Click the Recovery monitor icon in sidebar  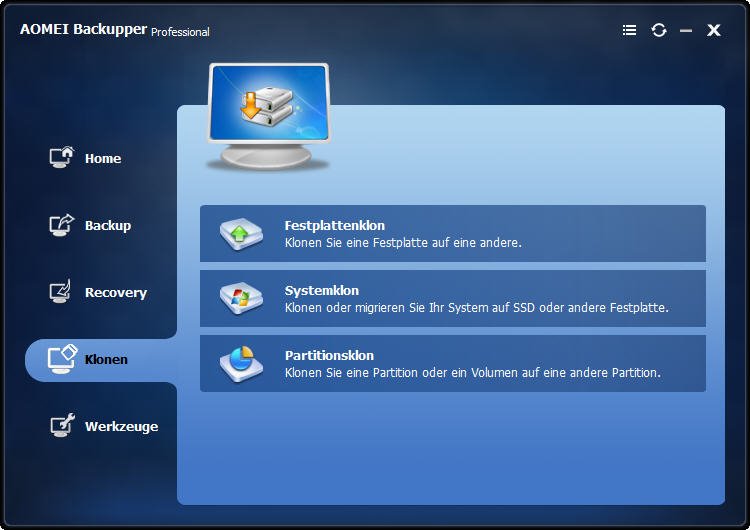[x=61, y=291]
